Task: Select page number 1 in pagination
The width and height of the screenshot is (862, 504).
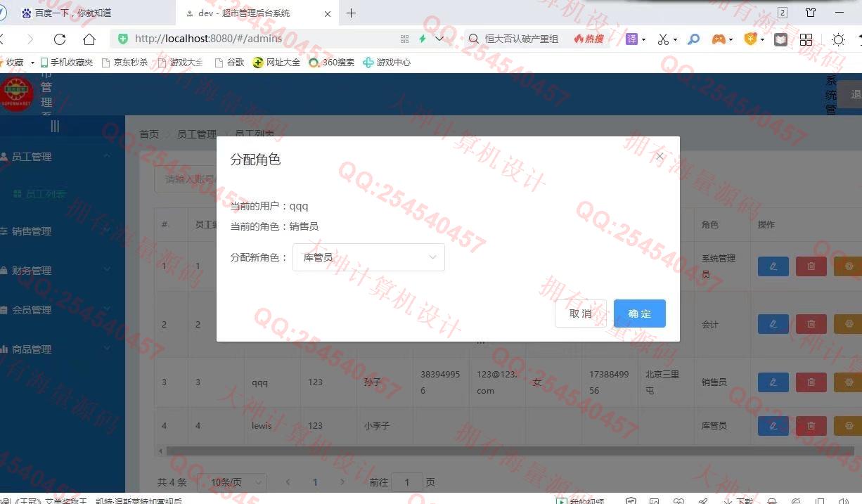Action: click(315, 482)
